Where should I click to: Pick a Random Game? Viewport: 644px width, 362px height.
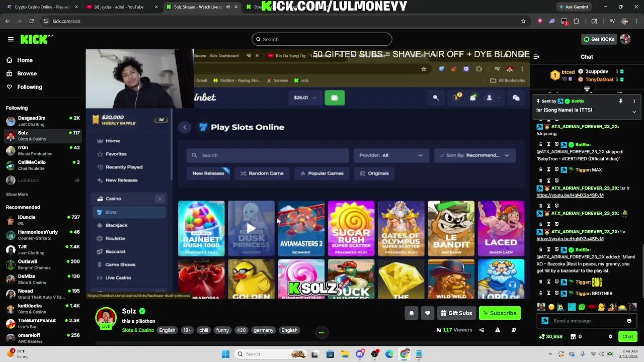(x=262, y=173)
